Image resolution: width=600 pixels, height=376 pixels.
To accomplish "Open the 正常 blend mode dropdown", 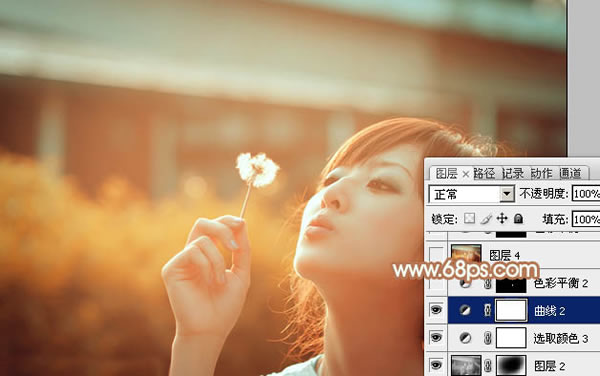I will [x=471, y=194].
